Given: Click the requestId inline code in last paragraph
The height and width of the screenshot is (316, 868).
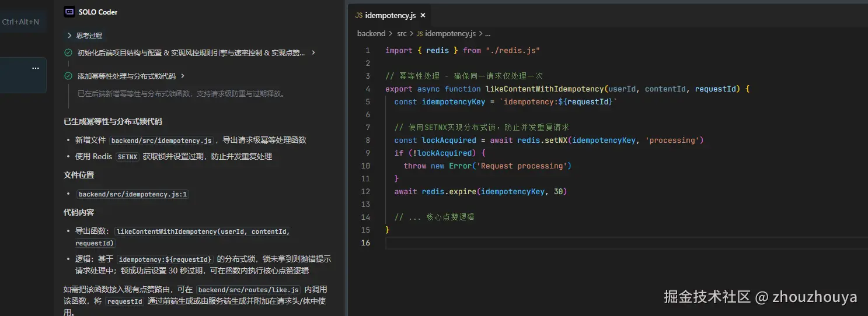Looking at the screenshot, I should click(x=124, y=302).
